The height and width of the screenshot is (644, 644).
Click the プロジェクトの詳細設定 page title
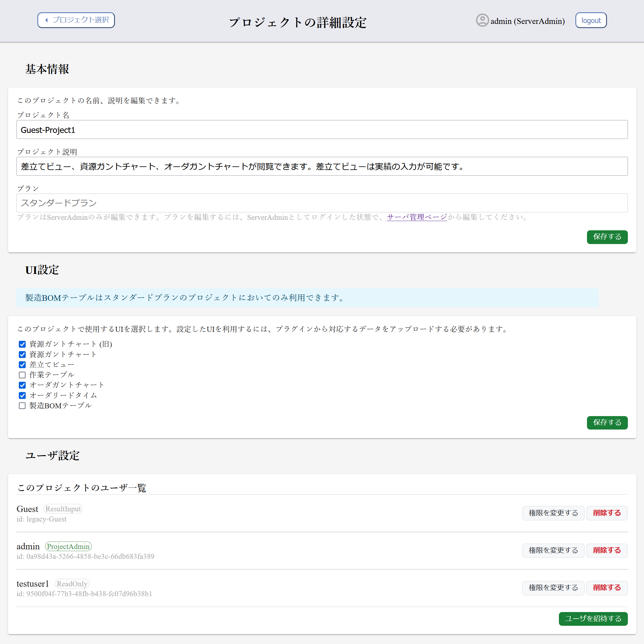click(298, 22)
